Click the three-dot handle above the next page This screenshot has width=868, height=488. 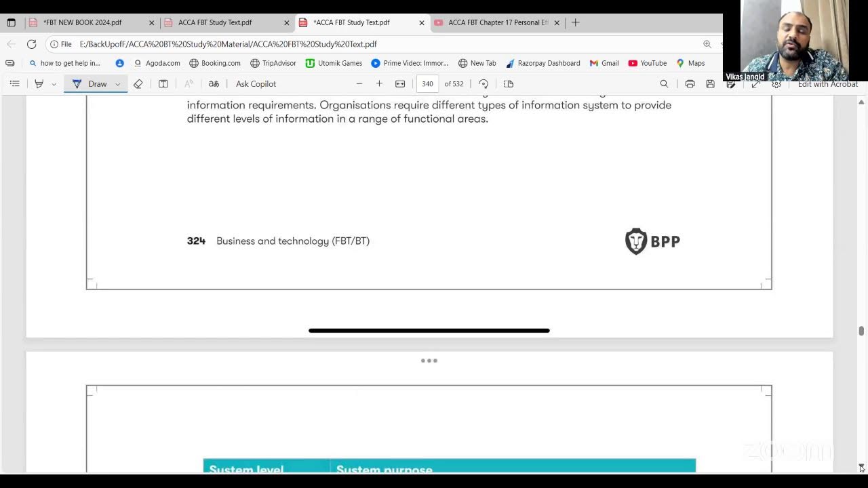(429, 361)
